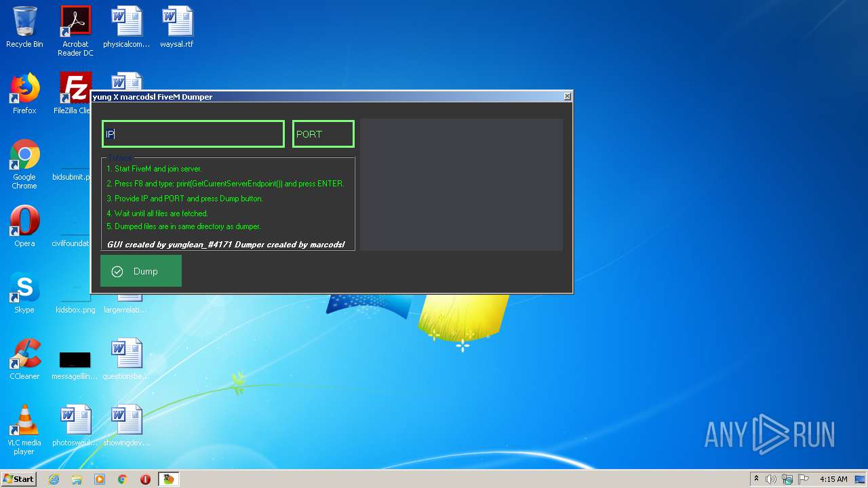Open Windows Explorer folder from taskbar
Image resolution: width=868 pixels, height=488 pixels.
coord(77,479)
